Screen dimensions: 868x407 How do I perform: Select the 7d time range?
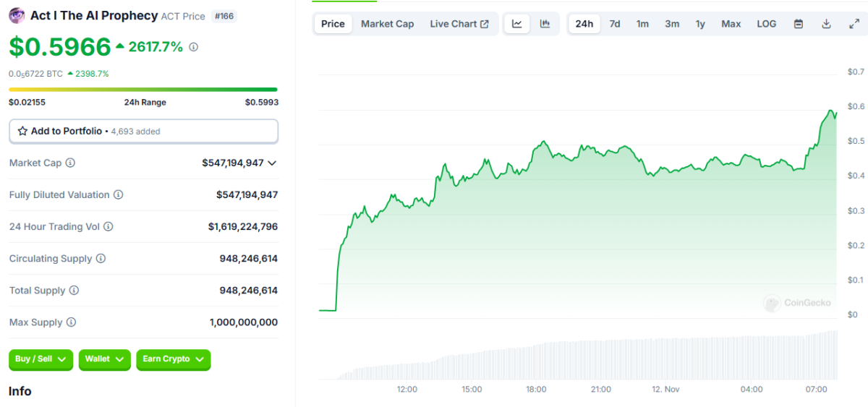click(x=615, y=24)
